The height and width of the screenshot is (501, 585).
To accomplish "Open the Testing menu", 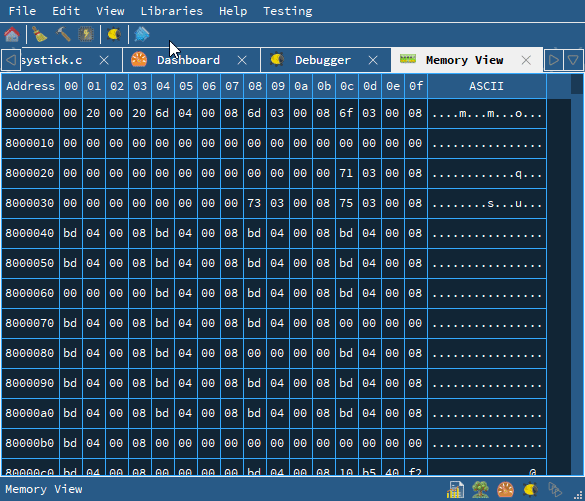I will pyautogui.click(x=288, y=11).
